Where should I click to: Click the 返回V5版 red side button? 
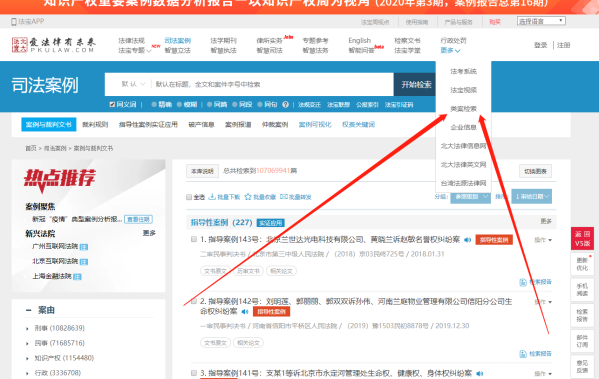[582, 238]
